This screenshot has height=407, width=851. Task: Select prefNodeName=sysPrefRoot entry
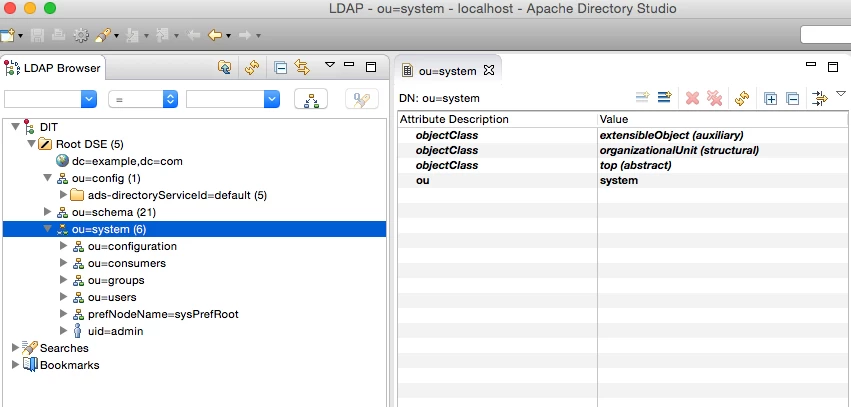coord(163,314)
